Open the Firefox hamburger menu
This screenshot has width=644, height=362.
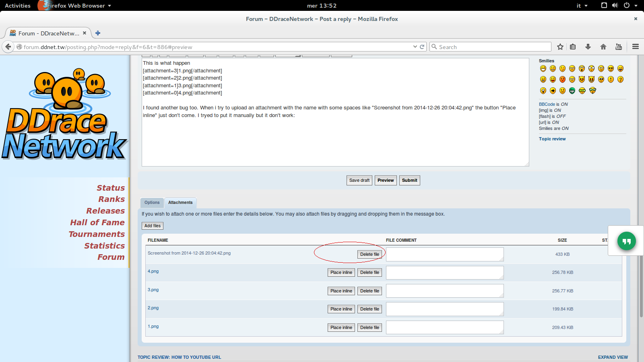(636, 47)
